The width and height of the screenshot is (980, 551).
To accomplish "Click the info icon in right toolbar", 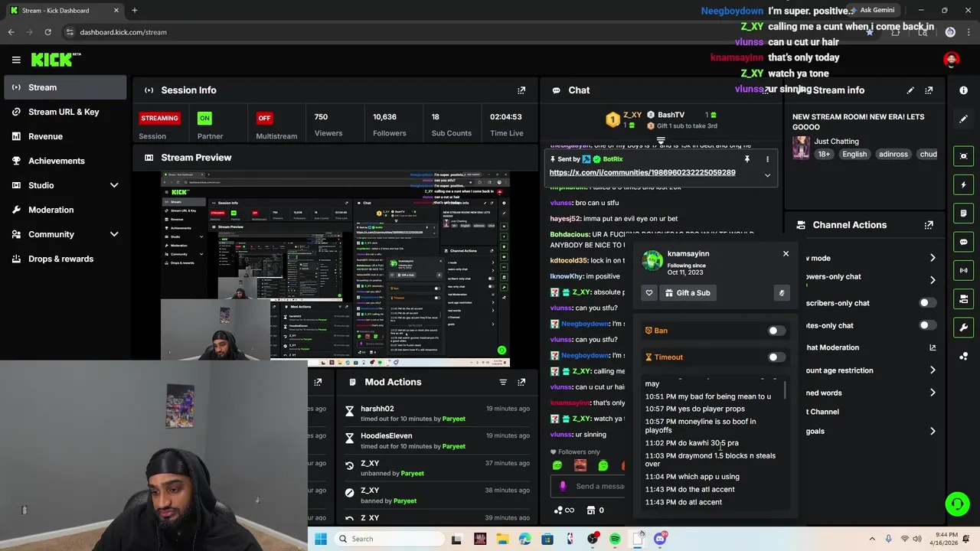I will click(x=963, y=90).
